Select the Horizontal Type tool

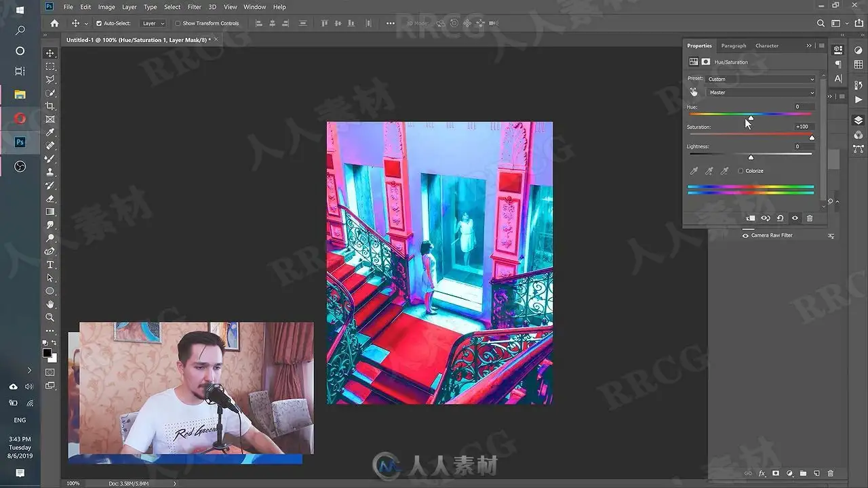50,264
